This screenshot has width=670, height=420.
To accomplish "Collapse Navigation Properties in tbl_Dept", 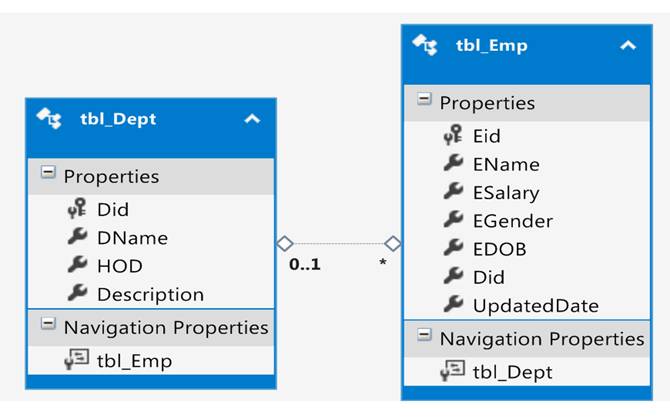I will tap(48, 324).
